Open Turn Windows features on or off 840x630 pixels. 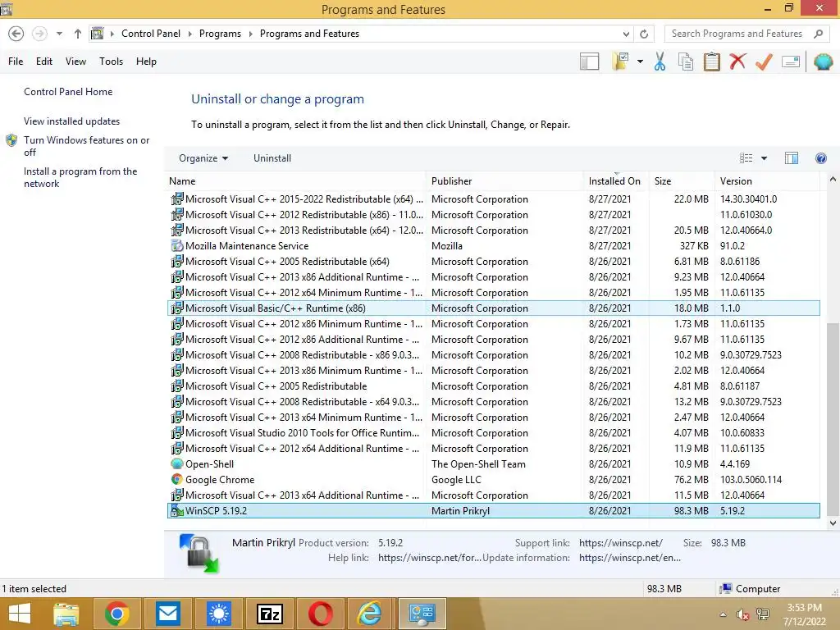click(x=86, y=146)
